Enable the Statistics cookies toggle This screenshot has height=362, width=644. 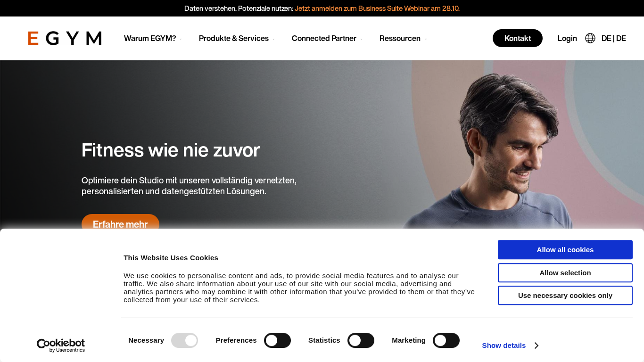pyautogui.click(x=361, y=340)
